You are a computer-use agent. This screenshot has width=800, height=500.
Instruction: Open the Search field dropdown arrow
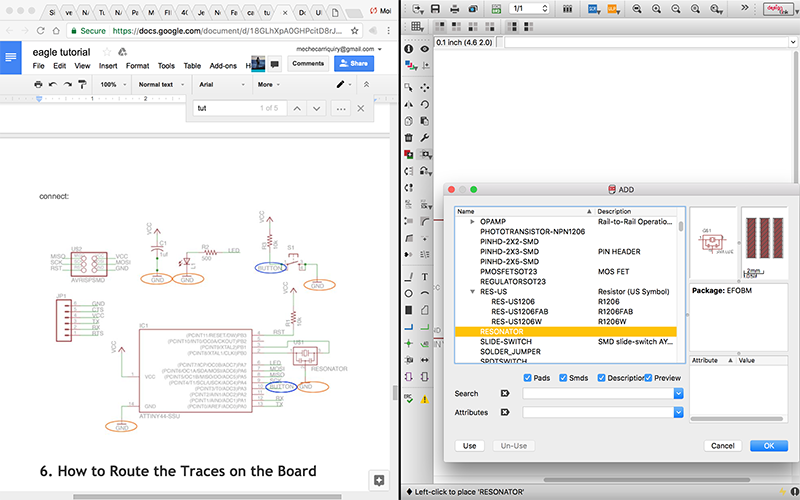[x=679, y=393]
